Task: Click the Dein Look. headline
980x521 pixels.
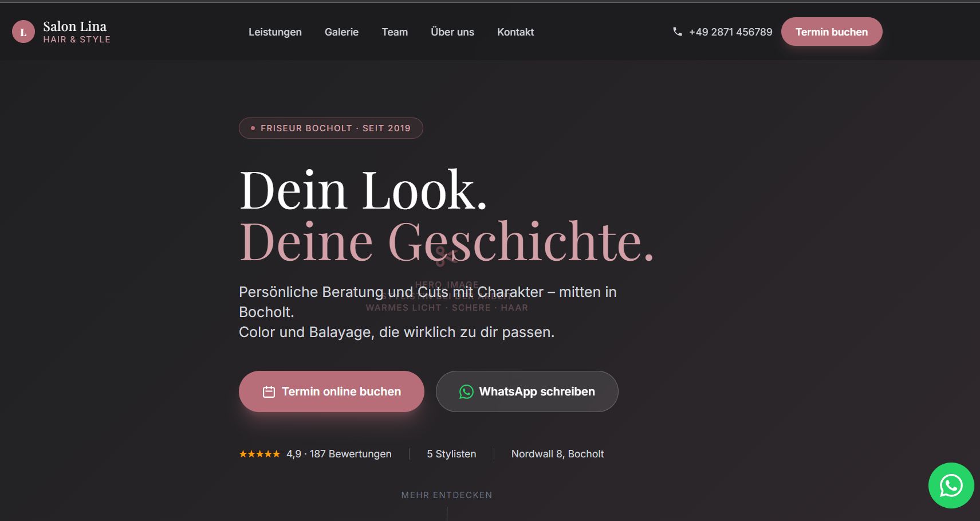Action: coord(363,190)
